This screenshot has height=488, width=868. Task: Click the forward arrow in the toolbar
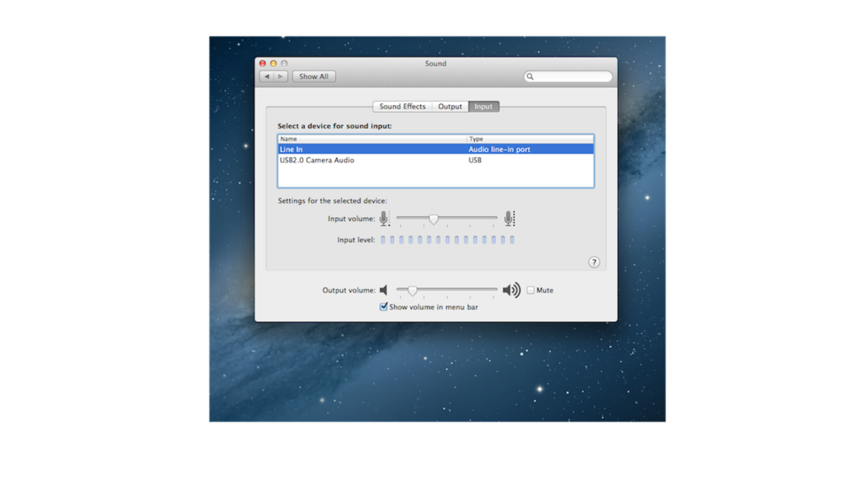pos(282,76)
